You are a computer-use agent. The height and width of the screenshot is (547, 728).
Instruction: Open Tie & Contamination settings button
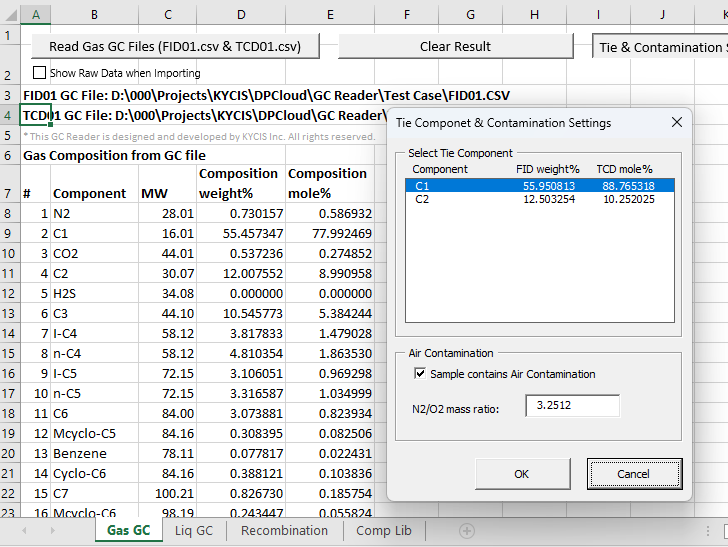660,47
